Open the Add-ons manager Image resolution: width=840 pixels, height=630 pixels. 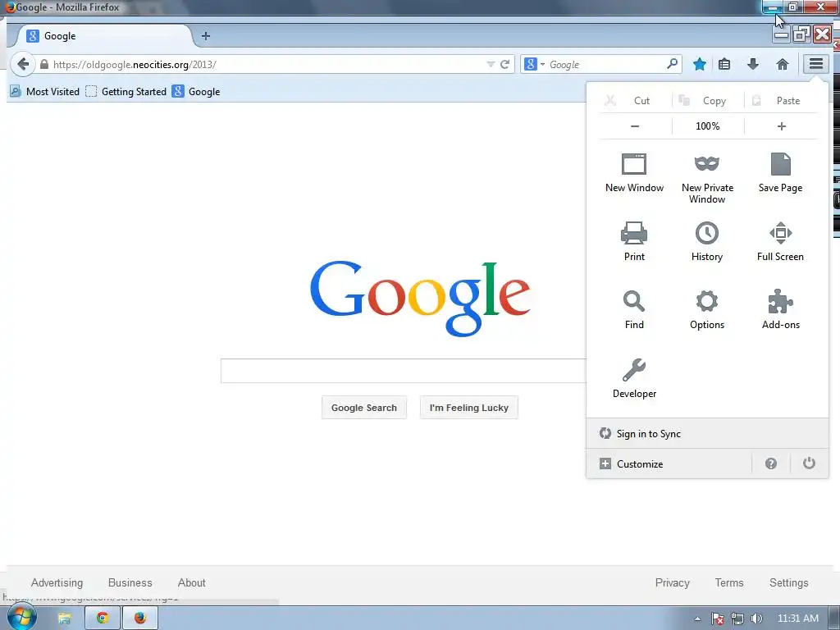pos(781,309)
